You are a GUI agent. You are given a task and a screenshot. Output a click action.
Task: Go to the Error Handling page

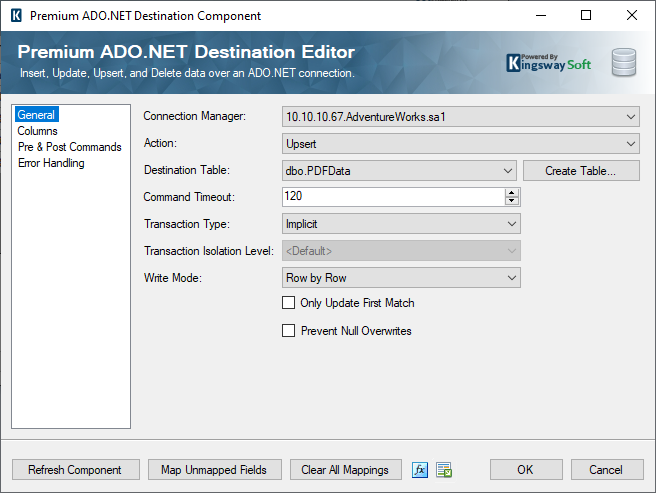coord(51,163)
